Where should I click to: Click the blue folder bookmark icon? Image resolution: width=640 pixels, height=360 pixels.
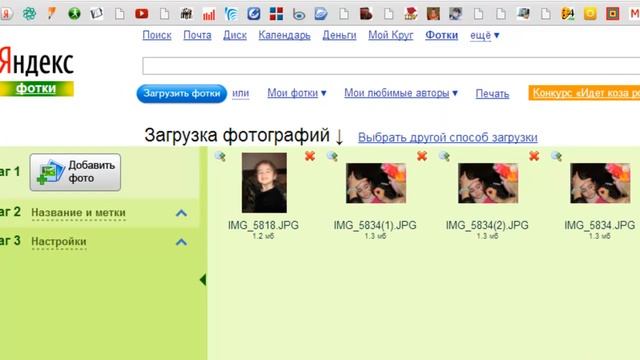point(321,14)
